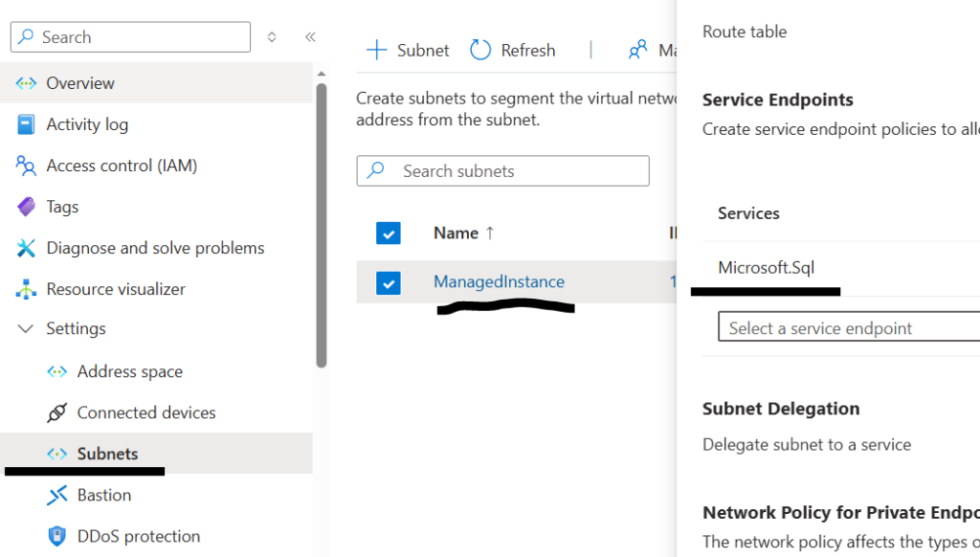Click the Address space icon
The width and height of the screenshot is (980, 557).
[56, 372]
